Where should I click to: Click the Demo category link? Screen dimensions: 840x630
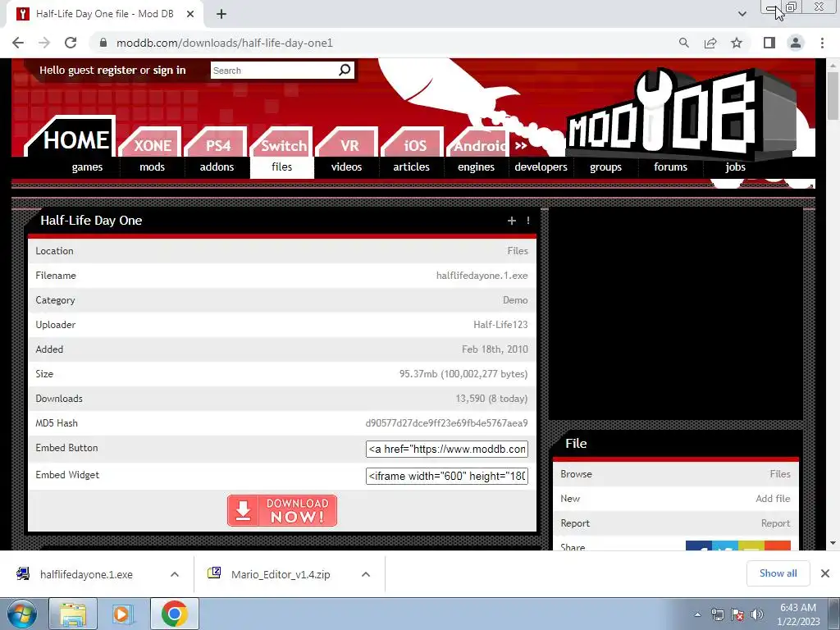[x=515, y=300]
